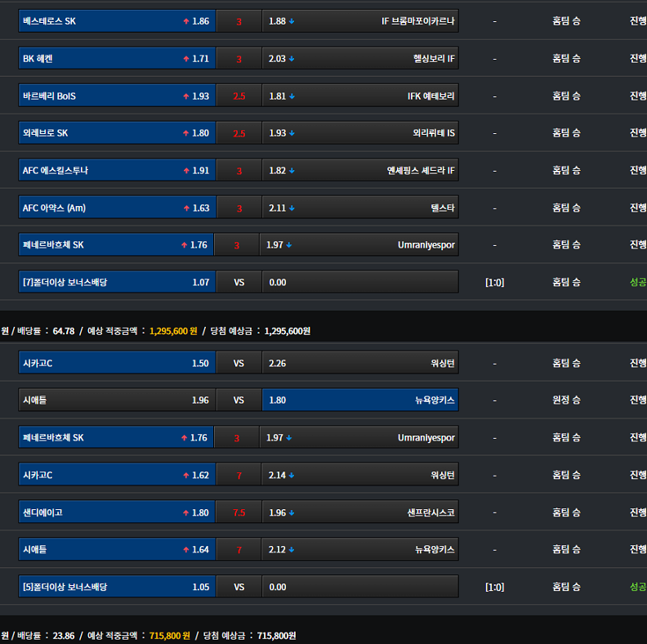The height and width of the screenshot is (644, 647).
Task: Click red up arrow in 바르베리 BoIS row
Action: coord(186,96)
